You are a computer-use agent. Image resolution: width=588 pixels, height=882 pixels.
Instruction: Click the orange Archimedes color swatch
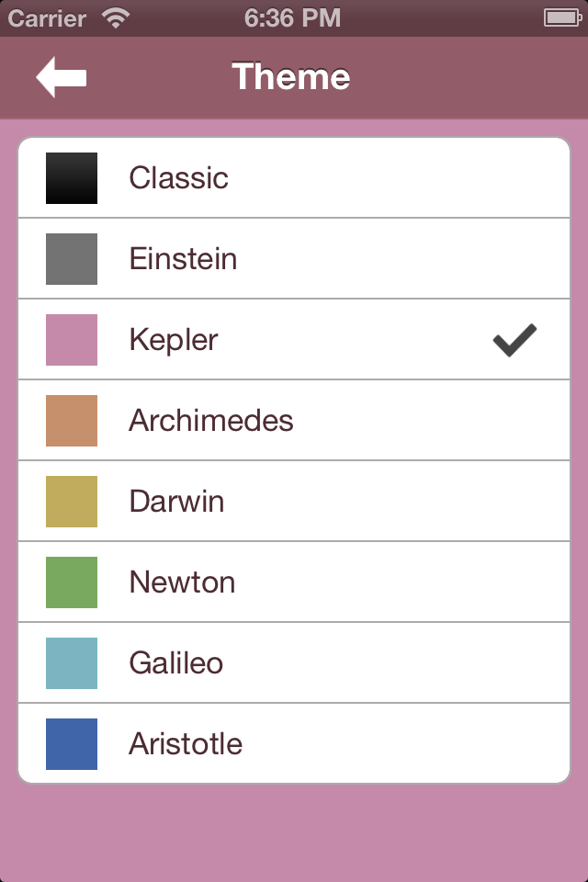(72, 421)
